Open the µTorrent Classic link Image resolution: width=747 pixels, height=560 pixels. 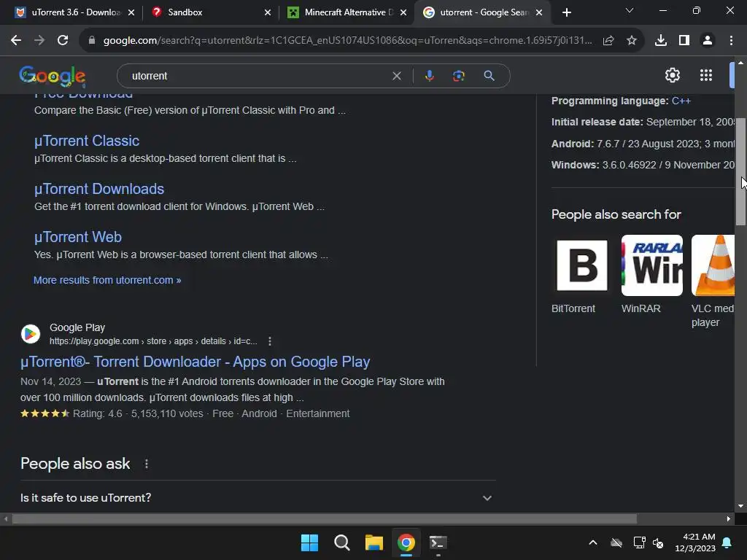point(87,141)
